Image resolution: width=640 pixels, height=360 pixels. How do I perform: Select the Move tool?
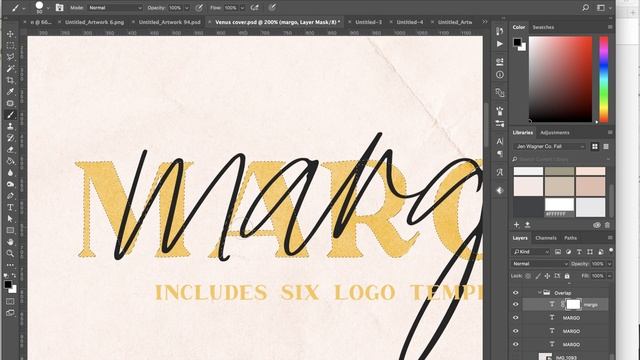[10, 34]
